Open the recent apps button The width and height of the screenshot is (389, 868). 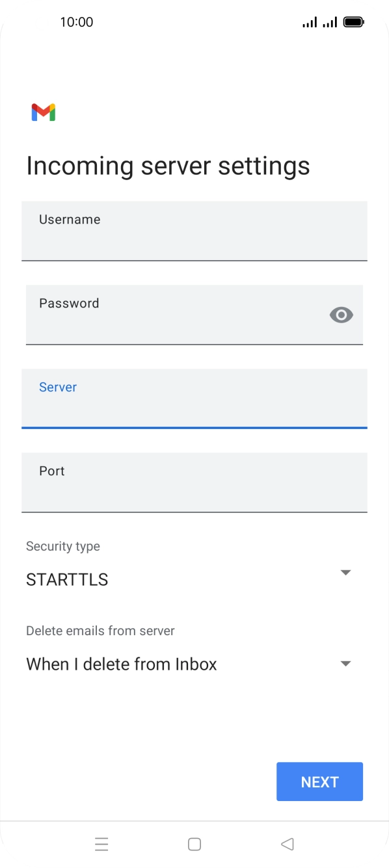(101, 843)
